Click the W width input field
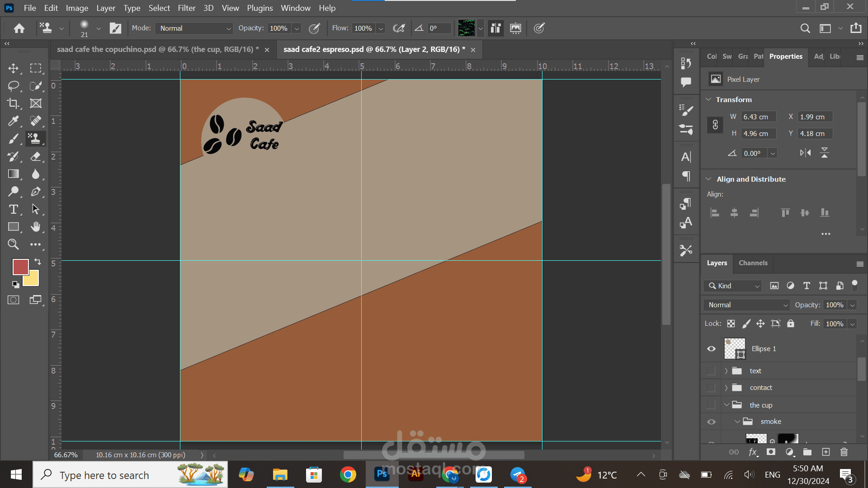 coord(758,117)
